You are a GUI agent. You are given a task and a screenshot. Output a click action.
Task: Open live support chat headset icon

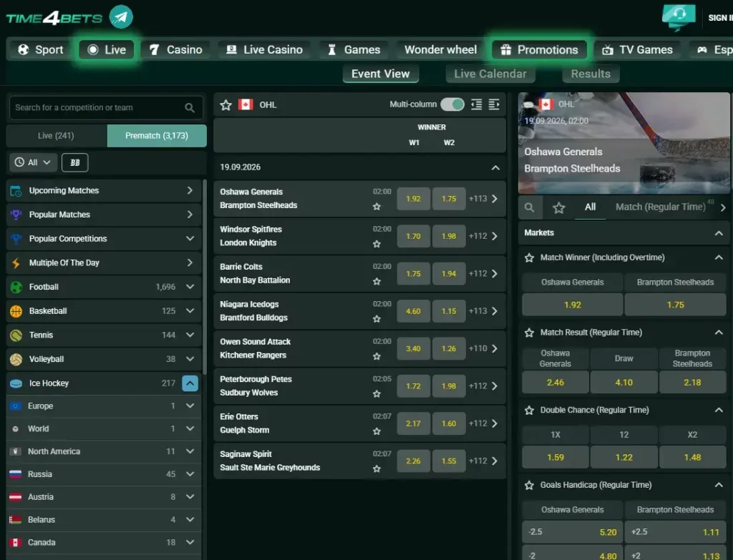pos(679,17)
